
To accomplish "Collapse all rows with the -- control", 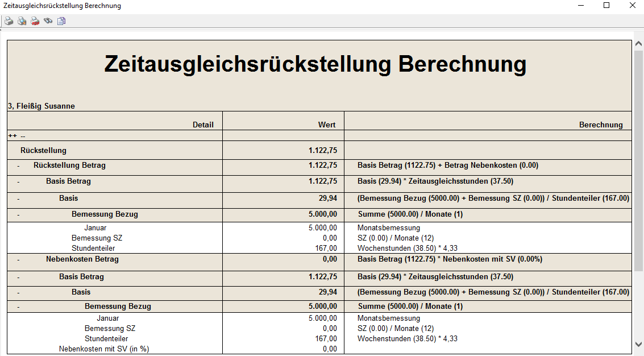I will coord(23,136).
